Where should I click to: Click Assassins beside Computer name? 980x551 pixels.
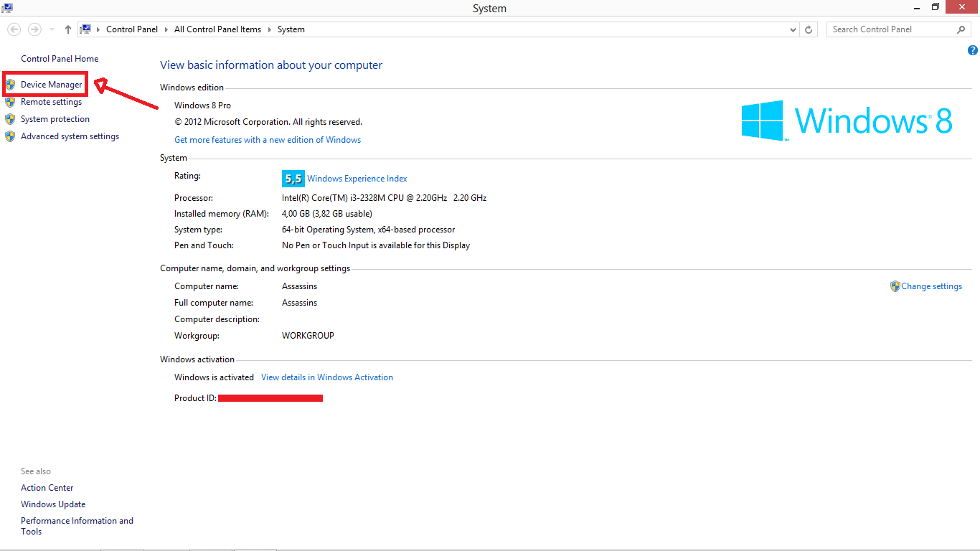click(x=300, y=286)
